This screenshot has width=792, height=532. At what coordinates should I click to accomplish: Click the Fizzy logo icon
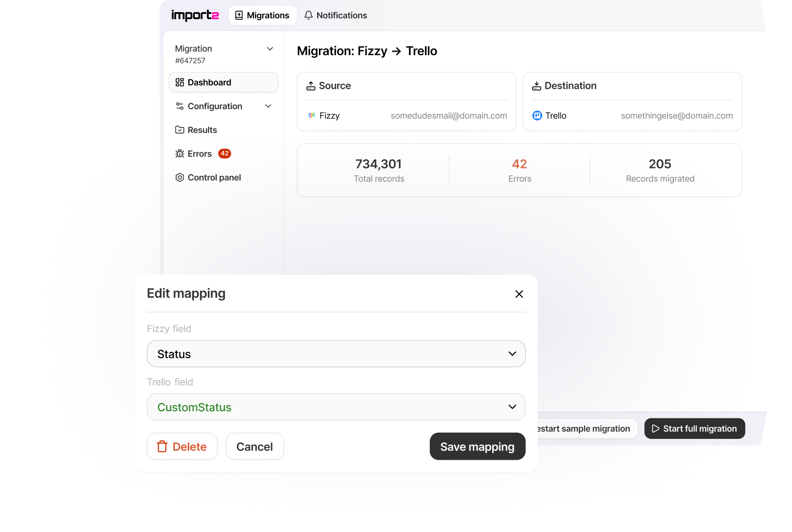312,115
